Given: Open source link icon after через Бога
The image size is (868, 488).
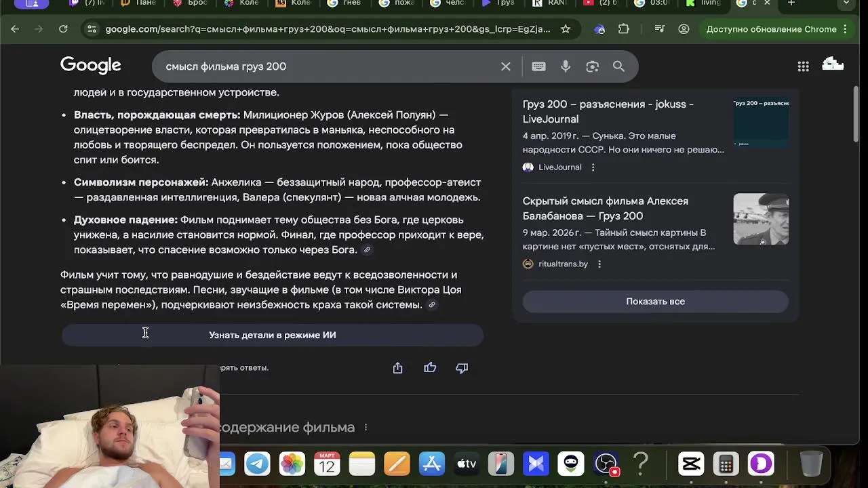Looking at the screenshot, I should [x=367, y=250].
